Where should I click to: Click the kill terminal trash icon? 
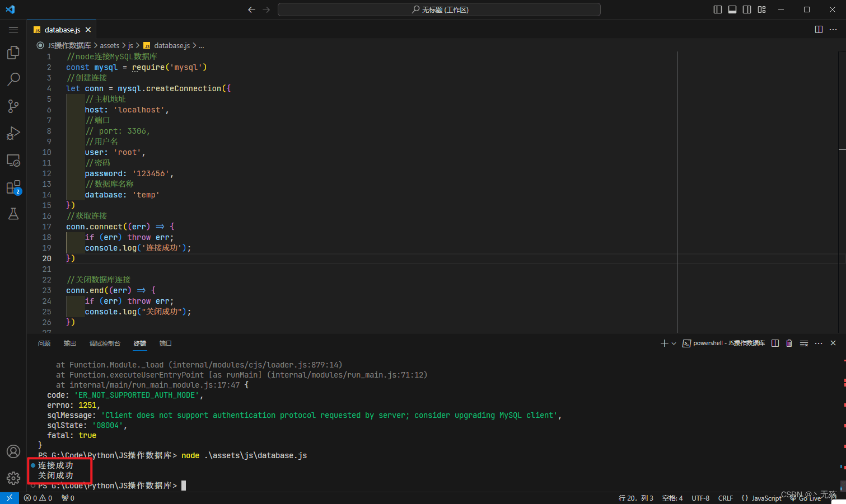789,343
